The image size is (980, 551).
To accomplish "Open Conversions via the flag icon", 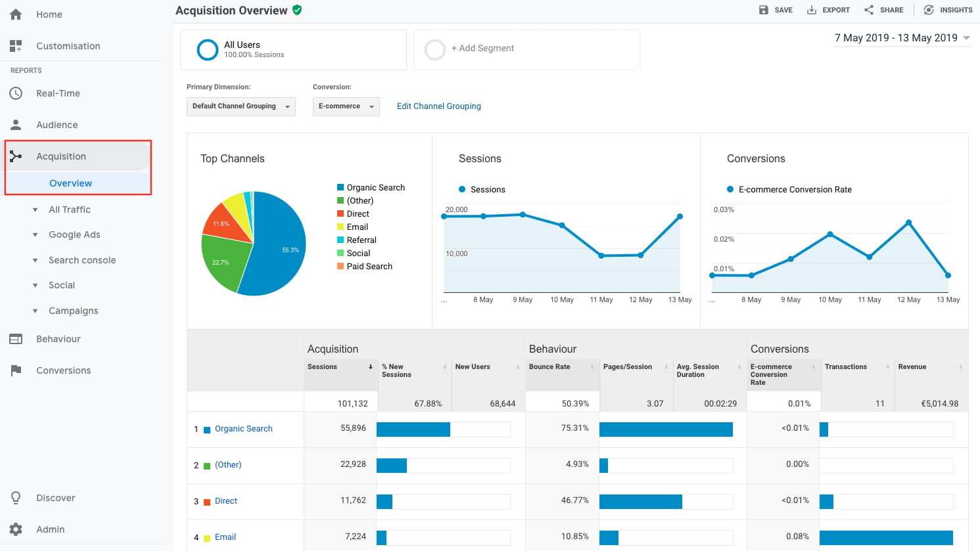I will (16, 370).
